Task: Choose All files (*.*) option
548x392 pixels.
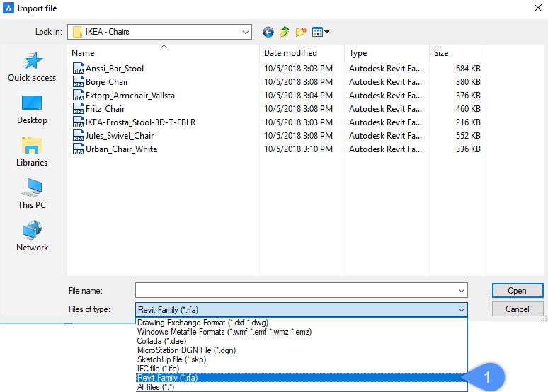Action: pos(155,387)
